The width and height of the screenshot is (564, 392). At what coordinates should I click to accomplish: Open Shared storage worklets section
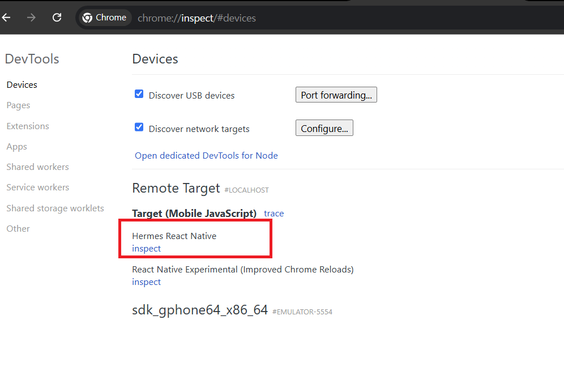coord(55,208)
